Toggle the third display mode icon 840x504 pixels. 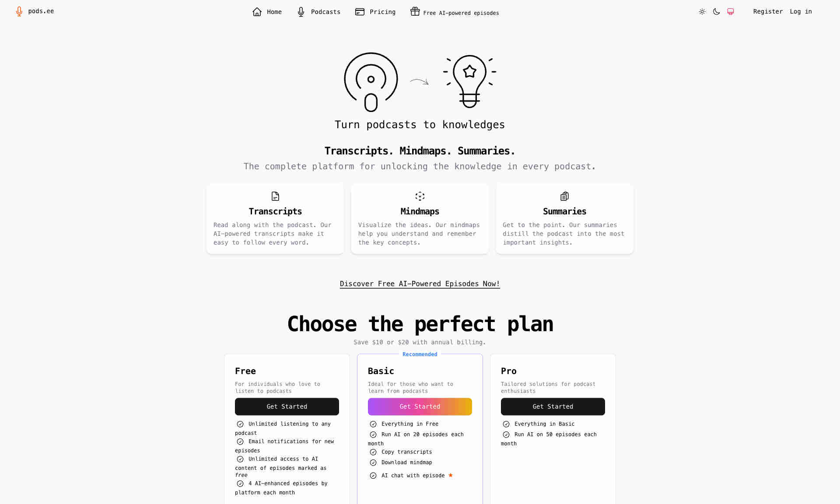pyautogui.click(x=731, y=11)
